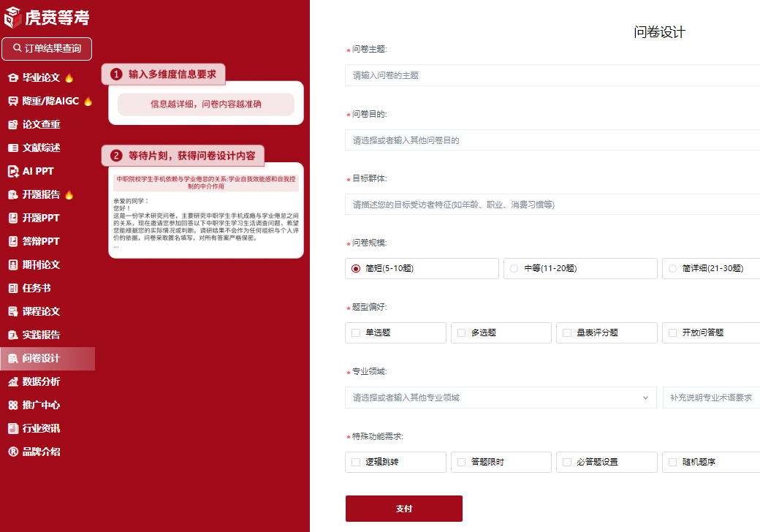This screenshot has width=760, height=532.
Task: Click the AI PPT sidebar icon
Action: pos(13,171)
